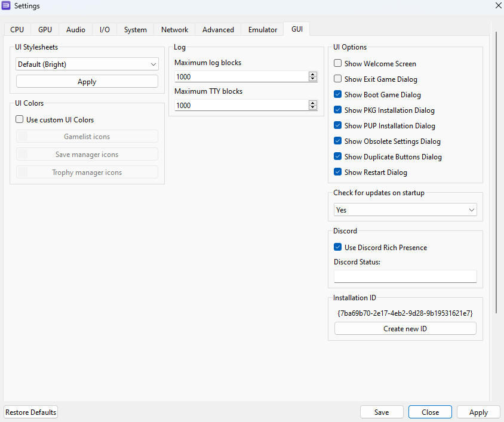Select the Network tab
The height and width of the screenshot is (422, 504).
point(174,30)
